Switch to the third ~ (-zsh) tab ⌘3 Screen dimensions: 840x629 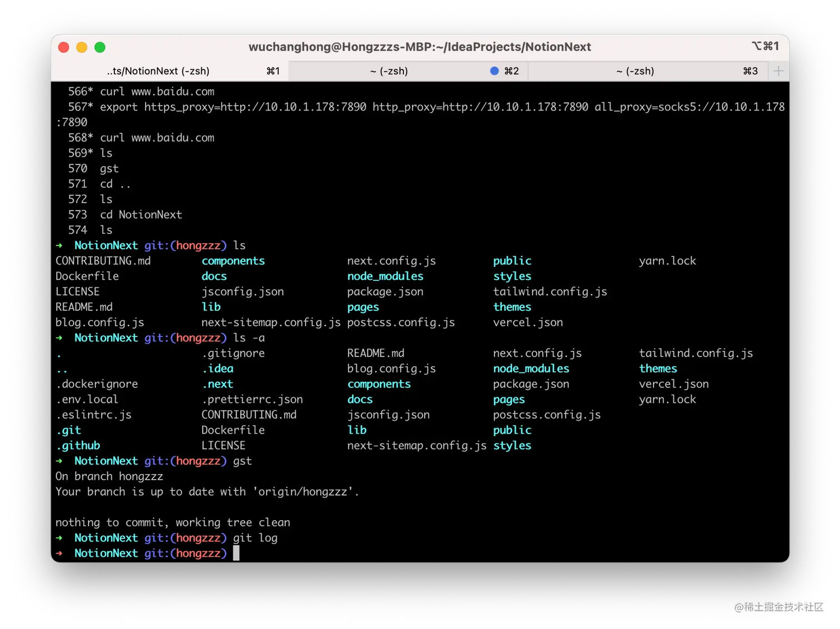(648, 71)
